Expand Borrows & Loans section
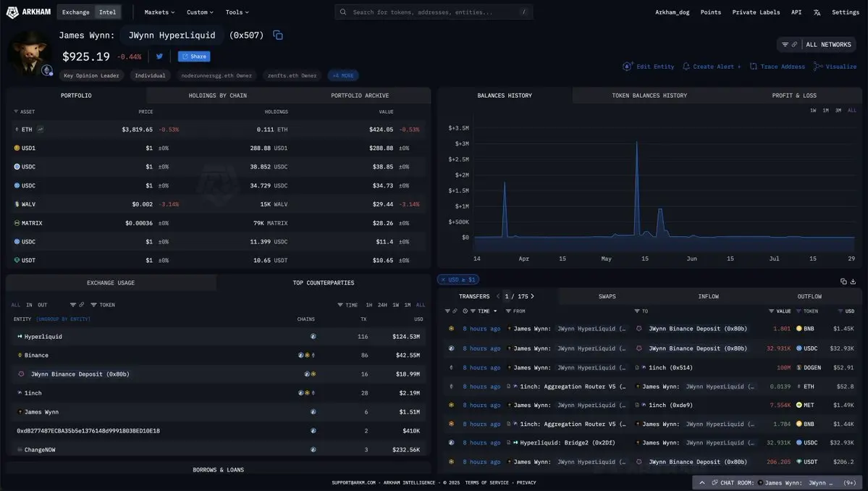The height and width of the screenshot is (491, 868). point(218,469)
